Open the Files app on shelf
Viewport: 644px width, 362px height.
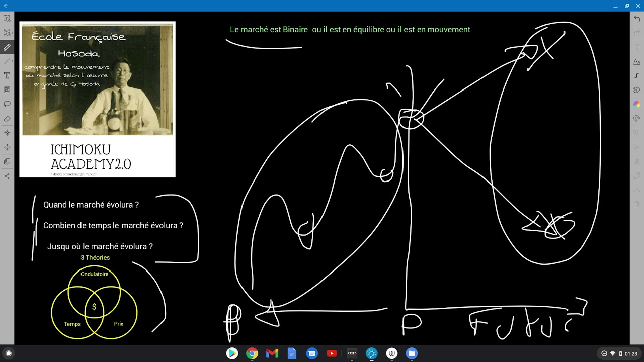[412, 353]
